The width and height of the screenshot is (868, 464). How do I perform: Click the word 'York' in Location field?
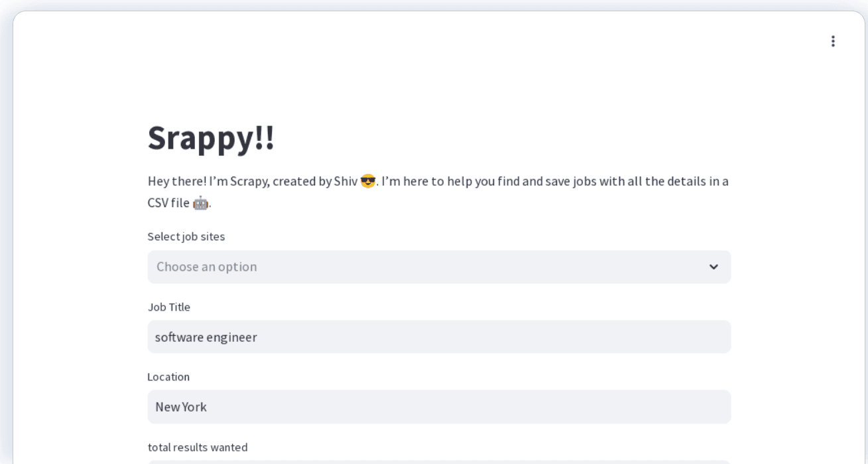(194, 407)
